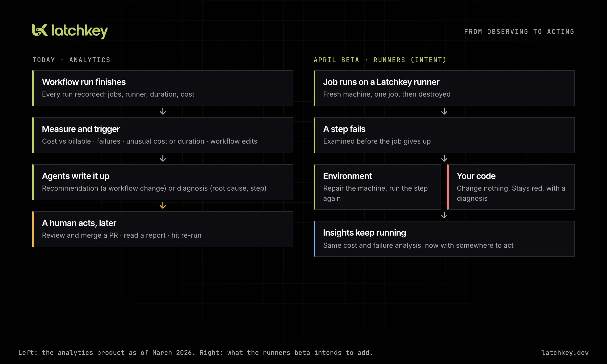Open the latchkey.dev link in the footer

pyautogui.click(x=565, y=353)
